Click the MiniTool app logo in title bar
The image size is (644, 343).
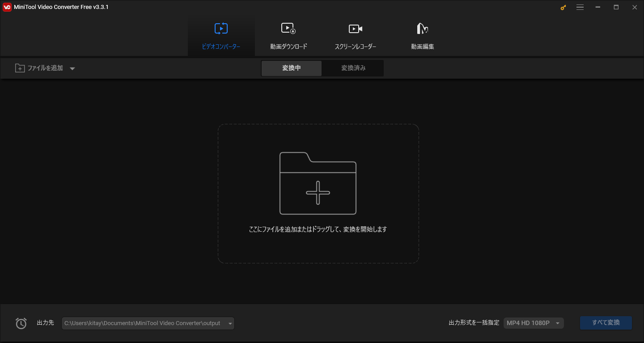tap(7, 7)
